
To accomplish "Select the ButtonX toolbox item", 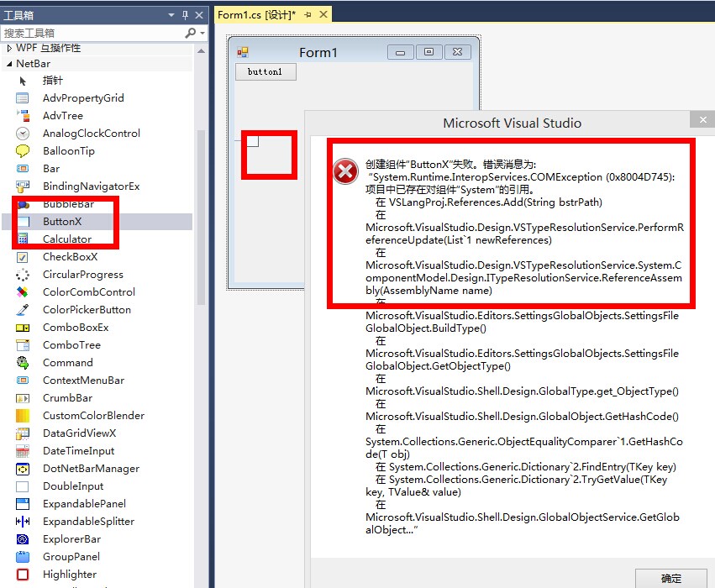I will point(97,222).
